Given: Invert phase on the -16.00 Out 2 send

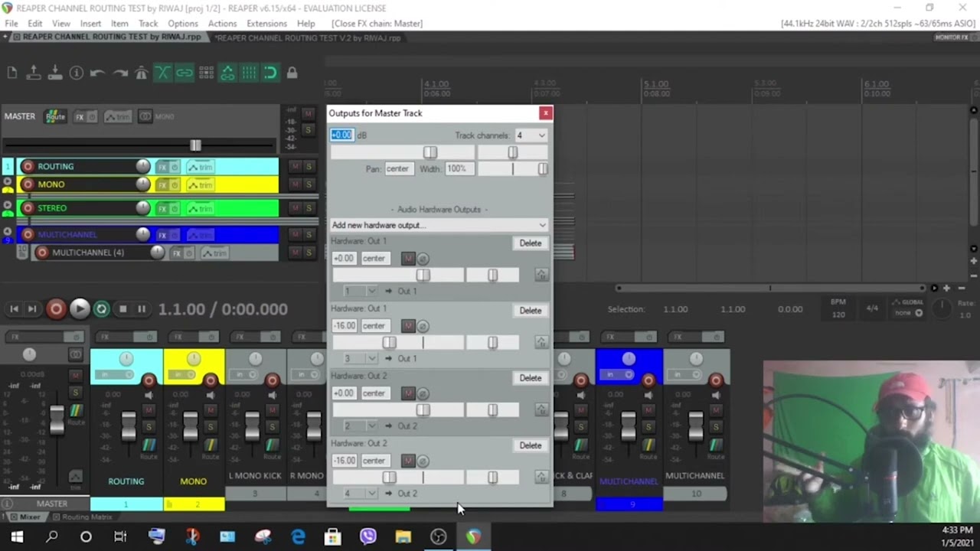Looking at the screenshot, I should coord(423,461).
